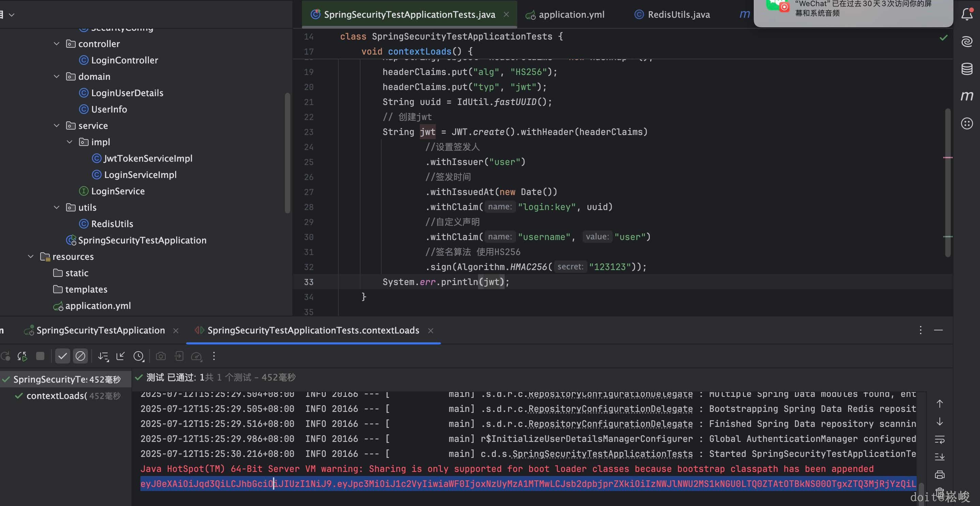This screenshot has width=980, height=506.
Task: Open the SpringSecurityTestApplication run tab
Action: tap(101, 330)
